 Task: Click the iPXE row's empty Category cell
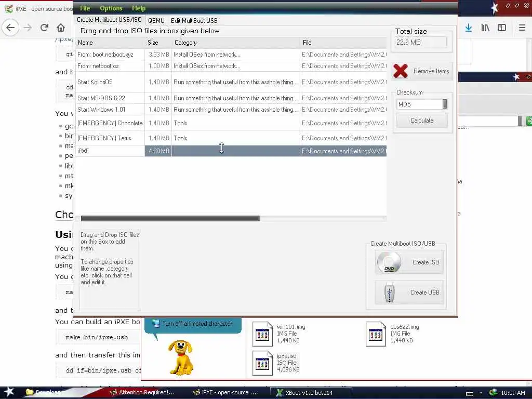pos(236,151)
